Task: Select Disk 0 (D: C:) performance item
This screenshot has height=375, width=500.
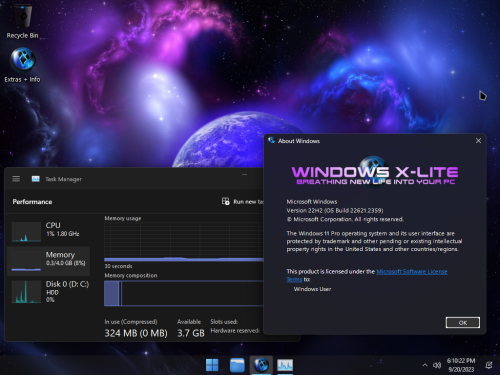Action: 49,291
